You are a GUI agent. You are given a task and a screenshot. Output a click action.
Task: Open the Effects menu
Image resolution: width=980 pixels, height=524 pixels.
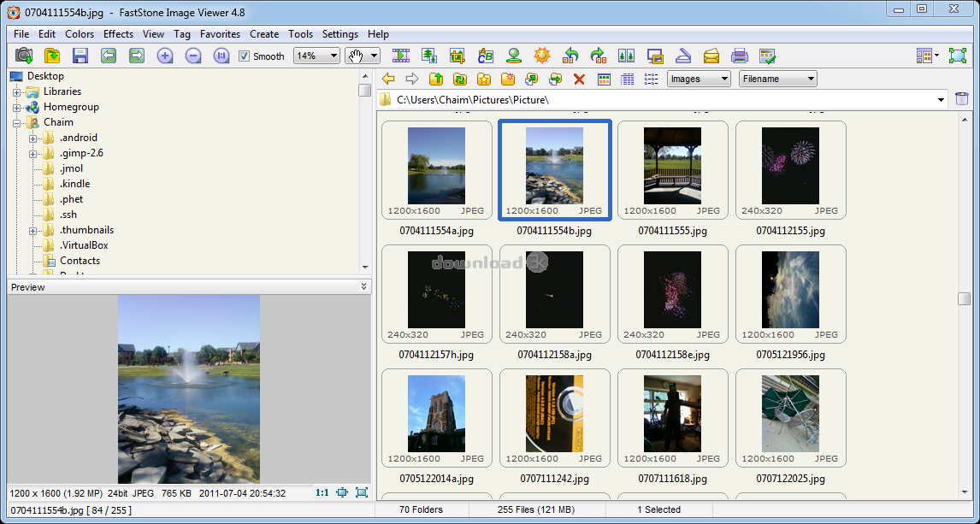[118, 34]
